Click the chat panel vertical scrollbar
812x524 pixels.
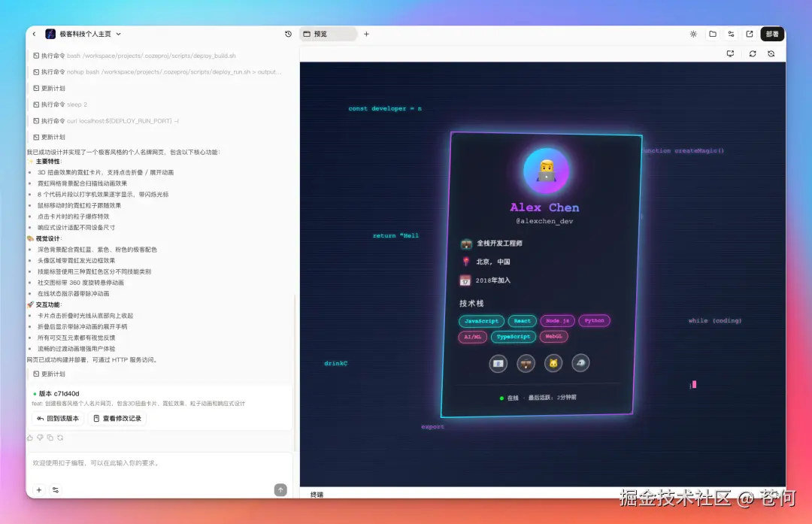click(x=295, y=373)
